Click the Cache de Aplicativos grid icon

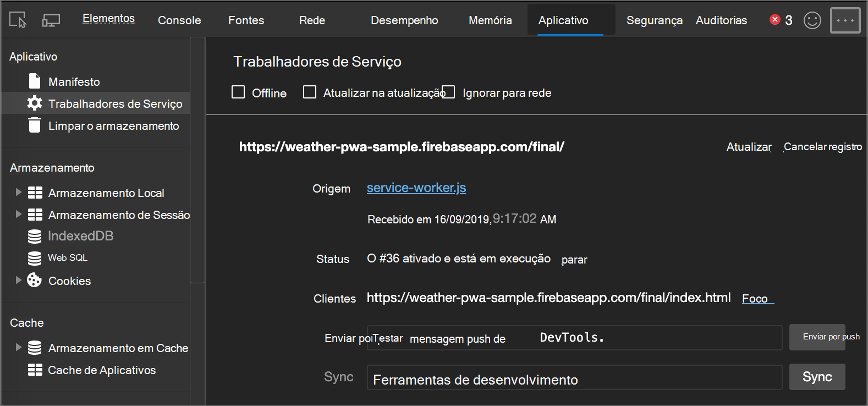[x=35, y=370]
